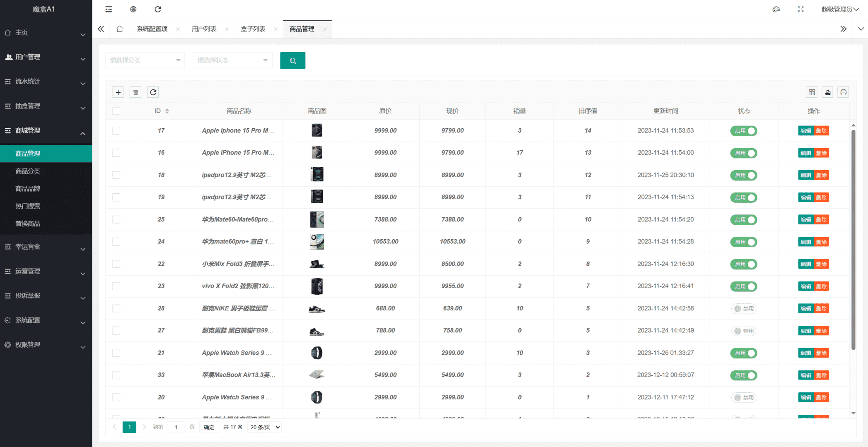Open product image for 耐克NIKE row
This screenshot has height=447, width=868.
[x=317, y=309]
